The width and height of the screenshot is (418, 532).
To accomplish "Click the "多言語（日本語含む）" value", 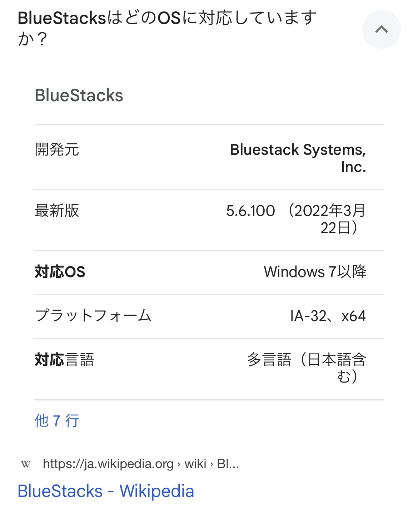I will [x=307, y=368].
